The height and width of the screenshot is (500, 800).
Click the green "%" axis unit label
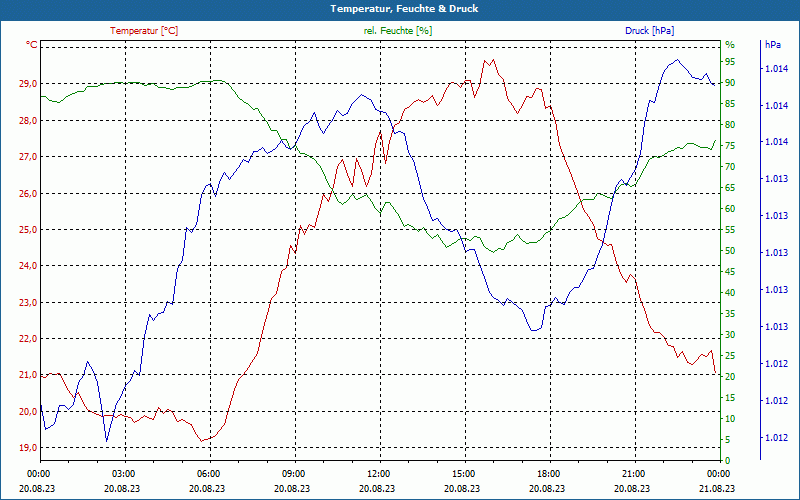730,45
